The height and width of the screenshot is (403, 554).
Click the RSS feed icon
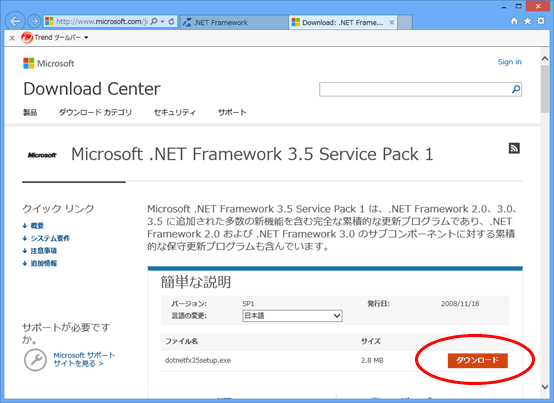pyautogui.click(x=514, y=148)
